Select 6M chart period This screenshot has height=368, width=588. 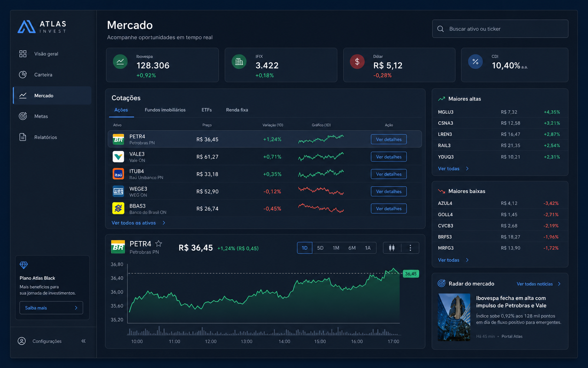(352, 248)
